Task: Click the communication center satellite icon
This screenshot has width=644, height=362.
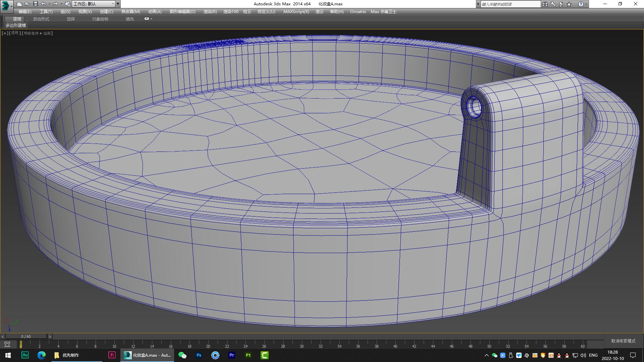Action: pos(560,4)
